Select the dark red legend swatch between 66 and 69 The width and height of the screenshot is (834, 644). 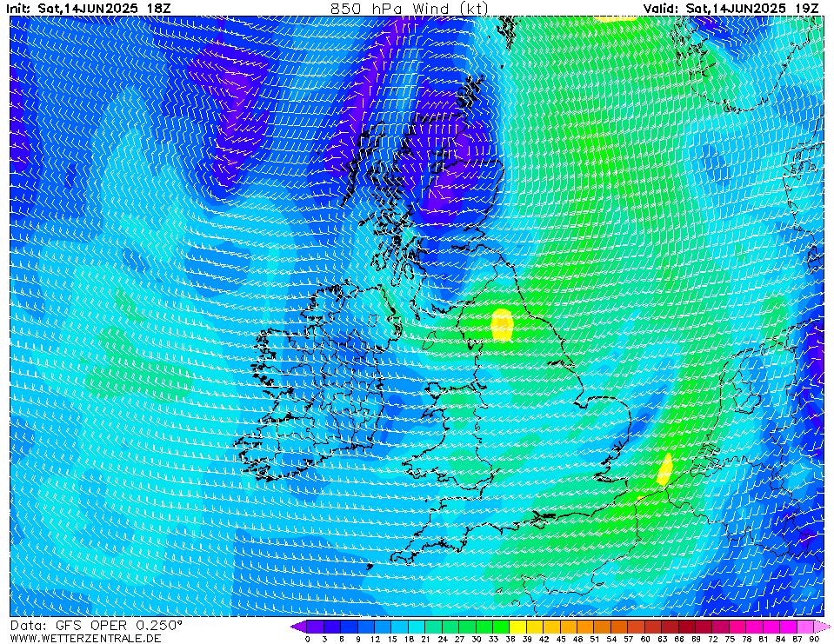click(687, 627)
